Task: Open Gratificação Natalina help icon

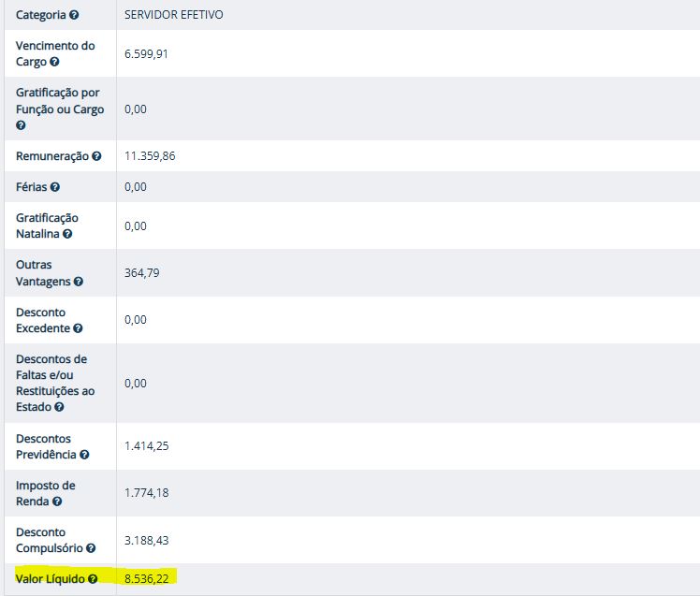Action: click(66, 235)
